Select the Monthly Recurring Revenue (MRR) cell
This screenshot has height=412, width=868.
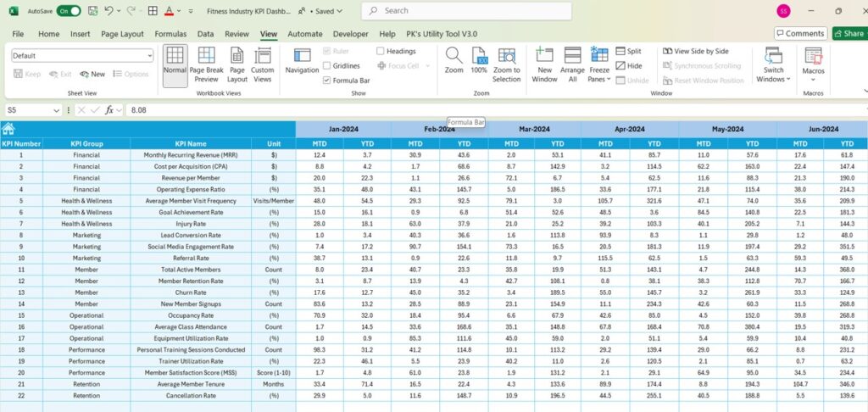[x=191, y=154]
